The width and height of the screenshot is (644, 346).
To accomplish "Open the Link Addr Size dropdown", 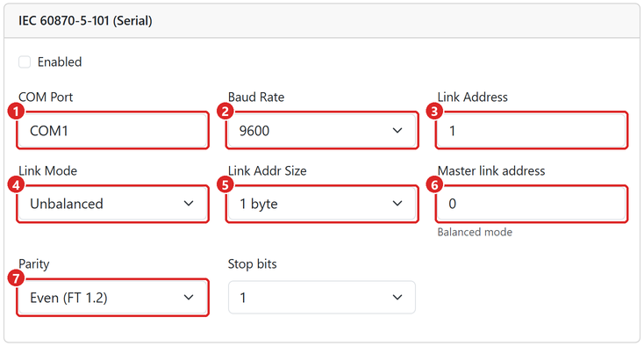I will (x=322, y=204).
